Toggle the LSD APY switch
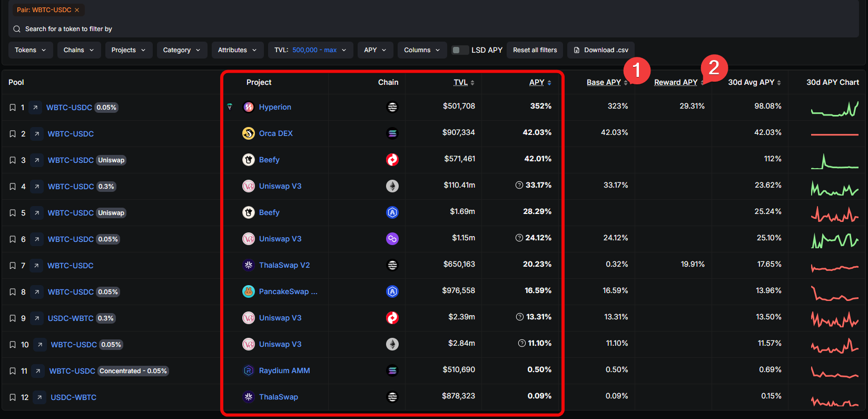Image resolution: width=868 pixels, height=419 pixels. [460, 50]
